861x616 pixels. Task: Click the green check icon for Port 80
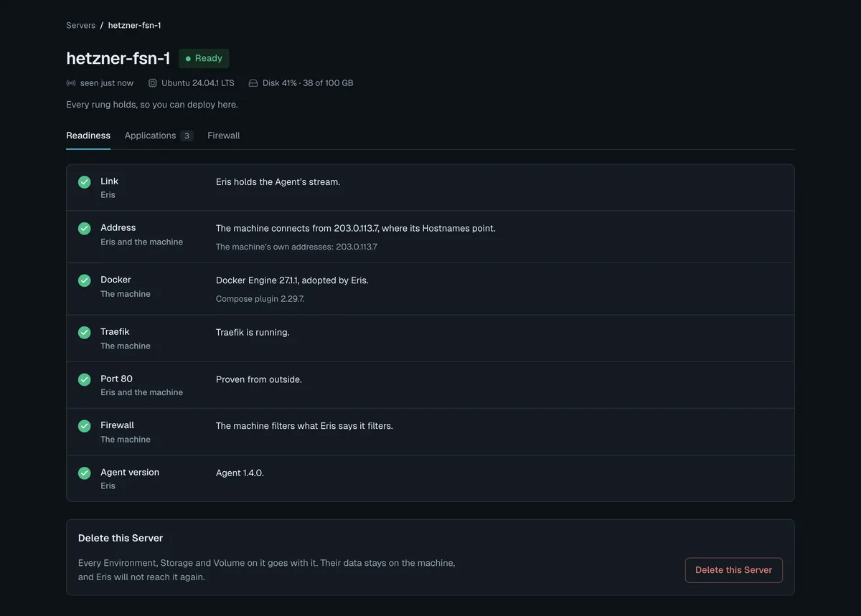click(x=85, y=379)
